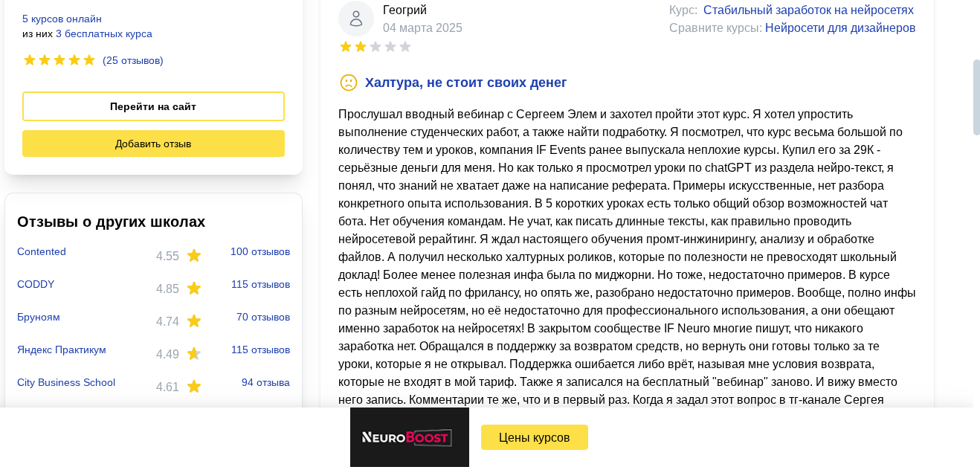Click the page's vertical scrollbar thumb

pos(976,97)
